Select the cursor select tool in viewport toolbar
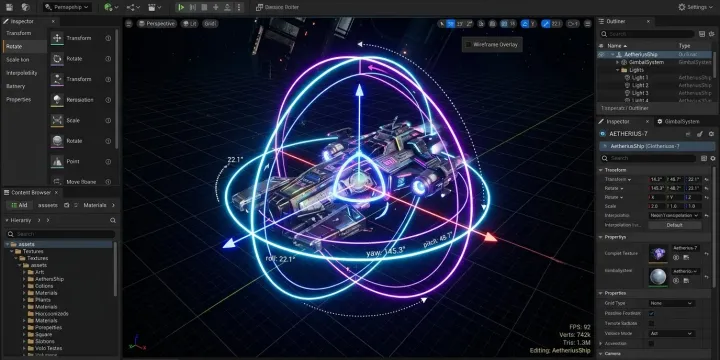 click(442, 23)
